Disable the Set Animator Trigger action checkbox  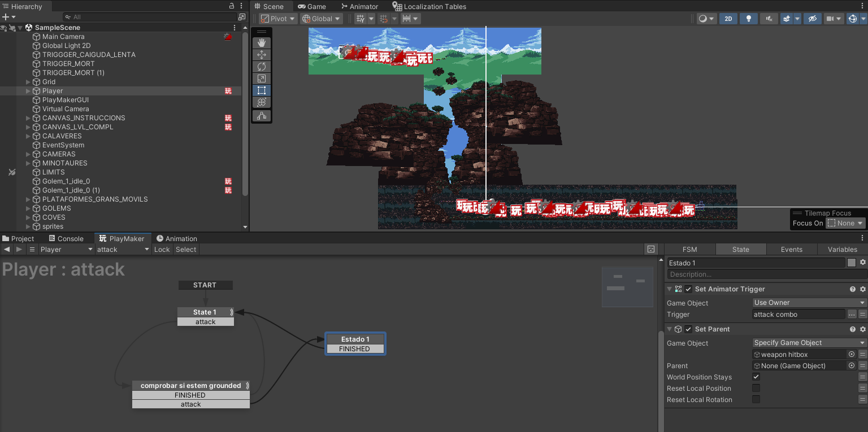tap(688, 289)
